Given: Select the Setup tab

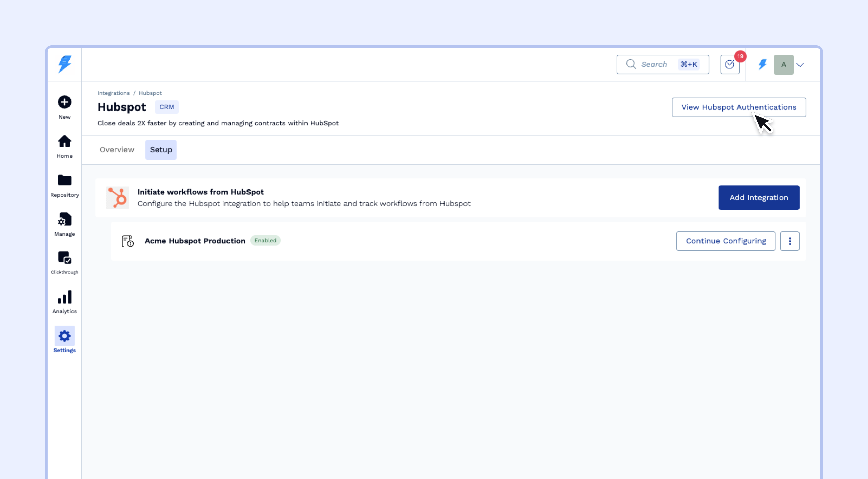Looking at the screenshot, I should [x=161, y=150].
